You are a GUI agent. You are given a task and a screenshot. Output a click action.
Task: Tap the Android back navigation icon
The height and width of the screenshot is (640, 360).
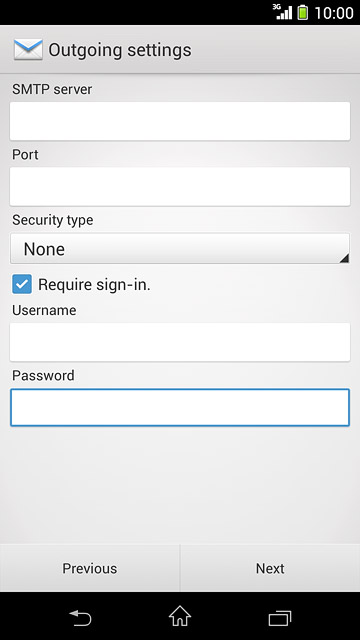[80, 618]
